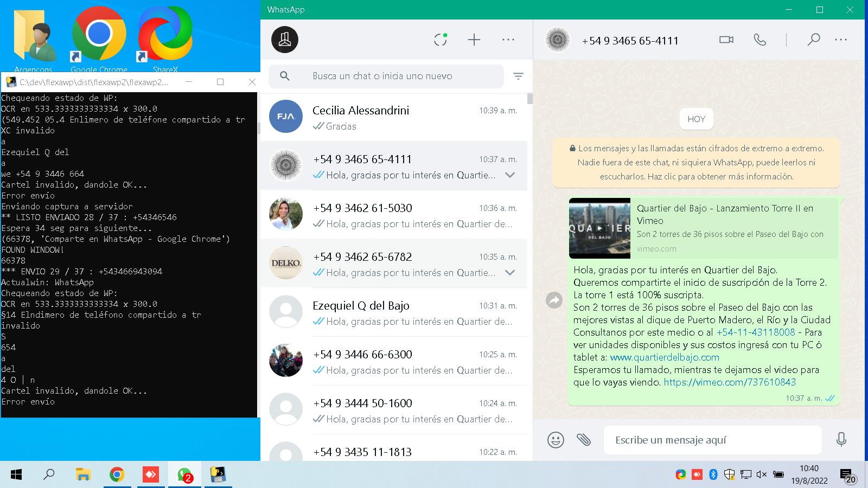Click the chat list scrollbar thumb
Image resolution: width=868 pixels, height=488 pixels.
530,99
